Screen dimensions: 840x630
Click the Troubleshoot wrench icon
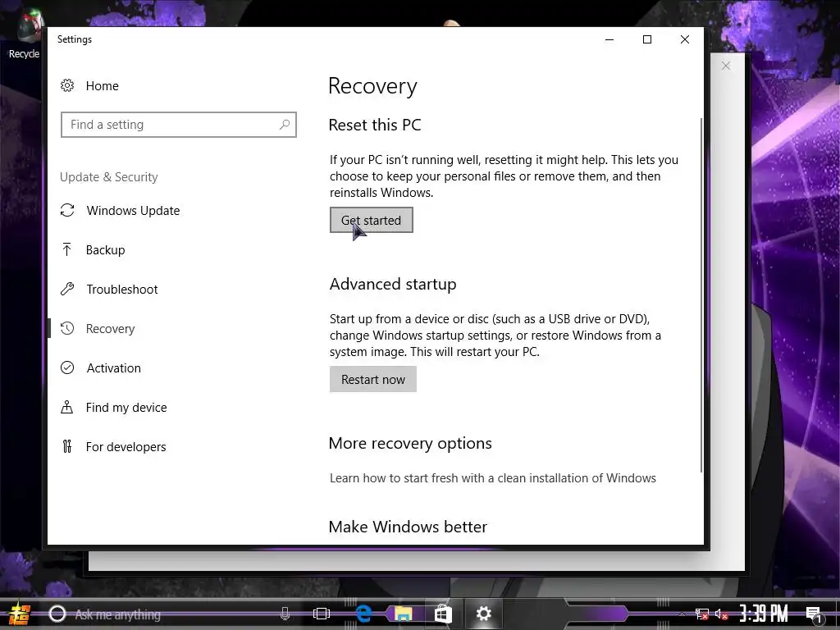click(x=67, y=290)
